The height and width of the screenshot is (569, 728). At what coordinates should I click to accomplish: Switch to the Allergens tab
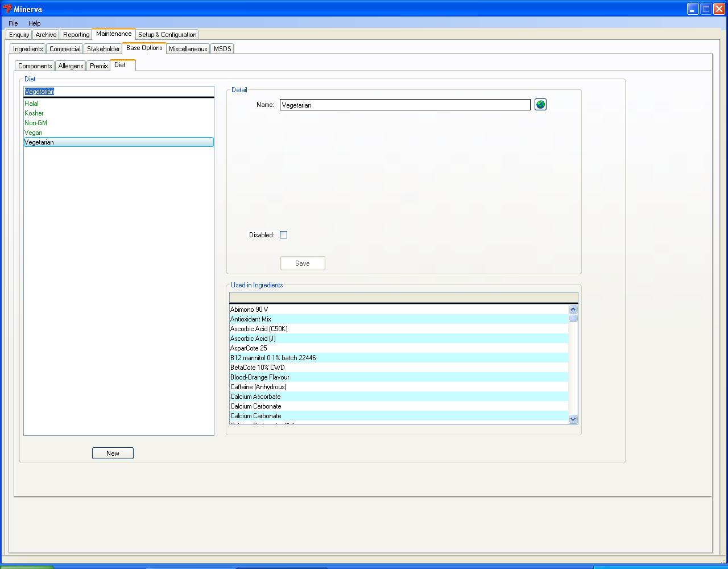(x=71, y=66)
